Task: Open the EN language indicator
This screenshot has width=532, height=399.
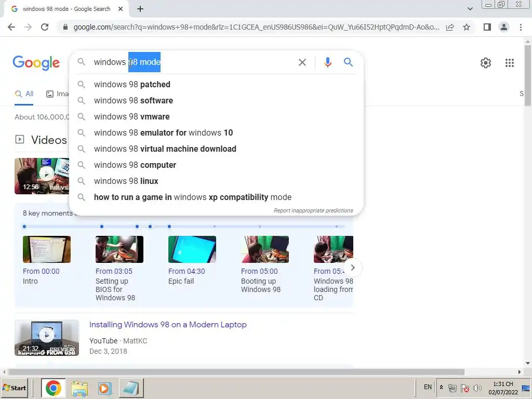Action: point(428,387)
